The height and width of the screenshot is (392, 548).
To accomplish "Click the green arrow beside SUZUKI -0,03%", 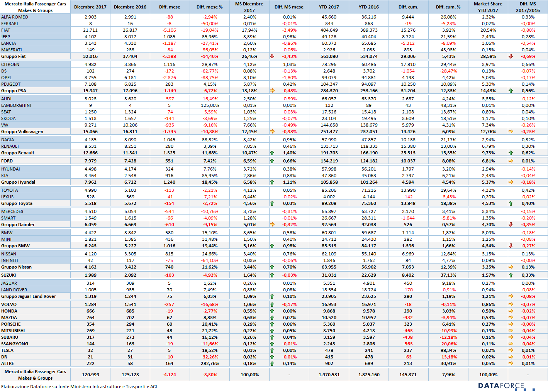I will [272, 275].
